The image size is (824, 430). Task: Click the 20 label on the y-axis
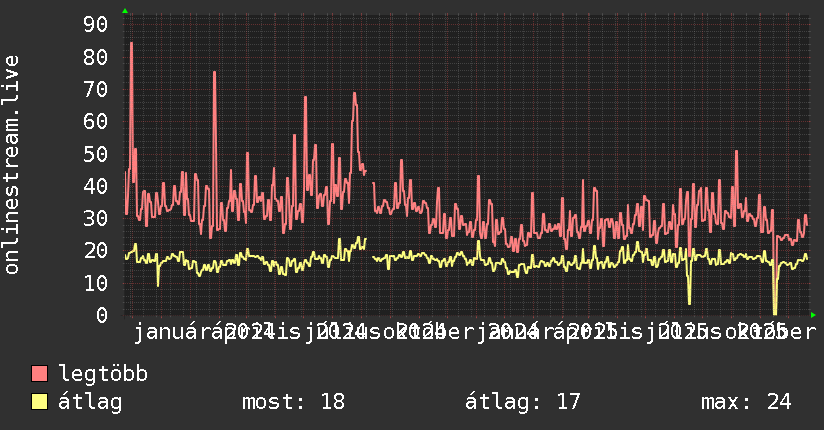tap(95, 251)
